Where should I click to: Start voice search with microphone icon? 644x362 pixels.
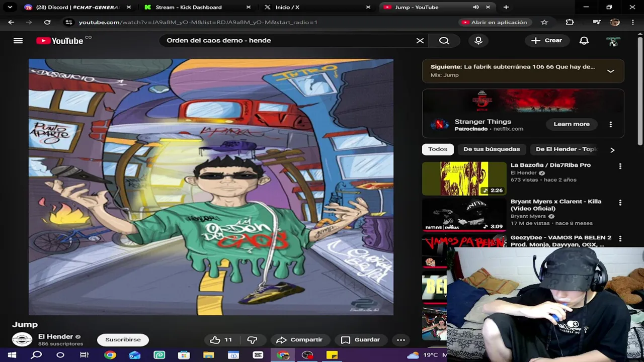(x=478, y=41)
